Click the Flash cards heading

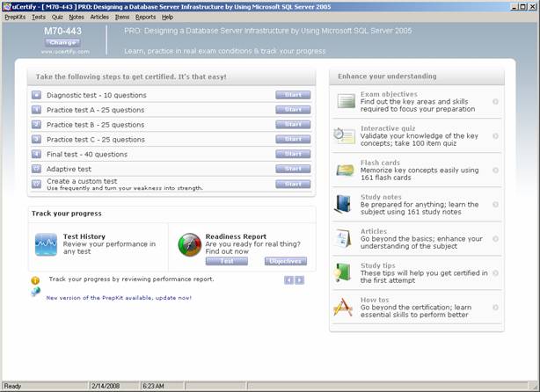click(x=380, y=163)
